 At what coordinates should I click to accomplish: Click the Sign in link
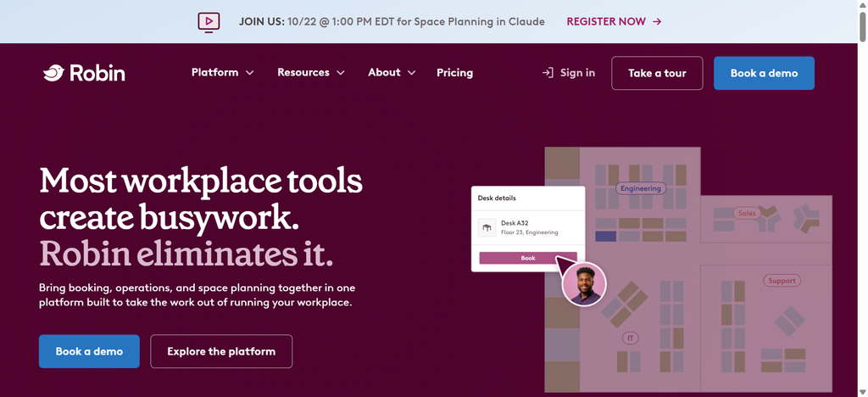[x=569, y=73]
